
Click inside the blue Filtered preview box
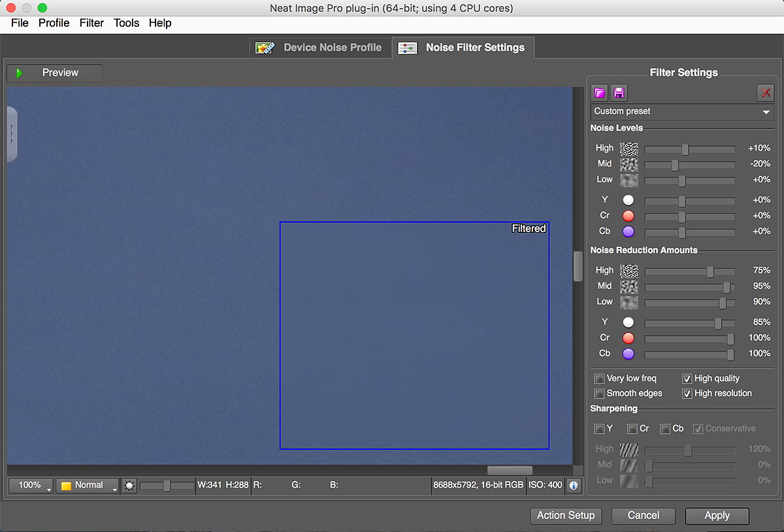414,336
